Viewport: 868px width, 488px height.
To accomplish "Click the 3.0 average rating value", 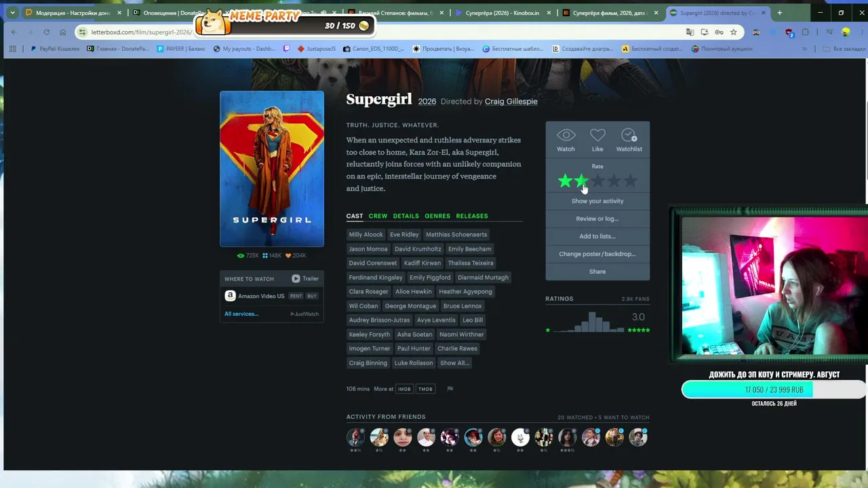I will [638, 317].
